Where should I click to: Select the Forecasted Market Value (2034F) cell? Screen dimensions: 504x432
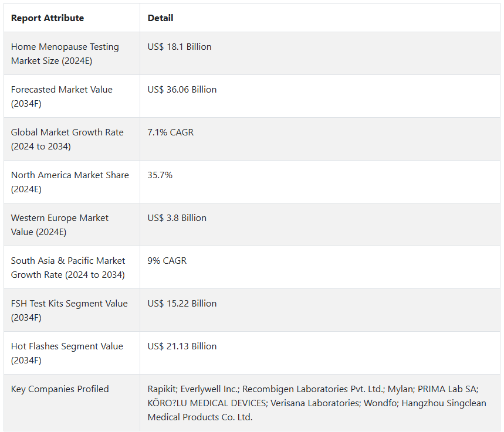[62, 96]
